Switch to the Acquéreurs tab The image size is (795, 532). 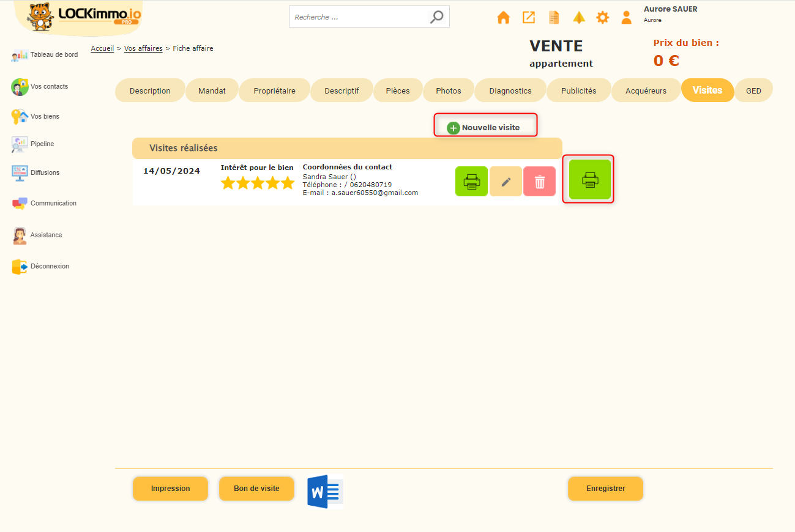[x=646, y=91]
